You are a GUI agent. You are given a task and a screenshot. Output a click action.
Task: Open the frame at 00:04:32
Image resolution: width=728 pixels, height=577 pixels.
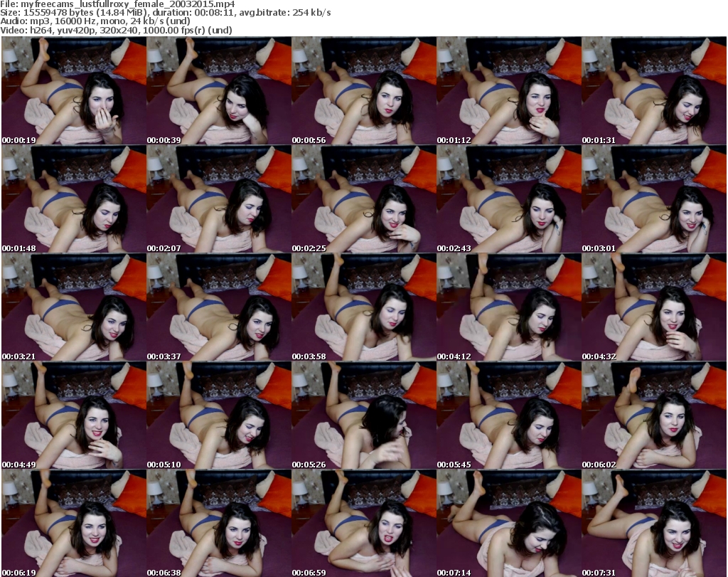[x=654, y=307]
